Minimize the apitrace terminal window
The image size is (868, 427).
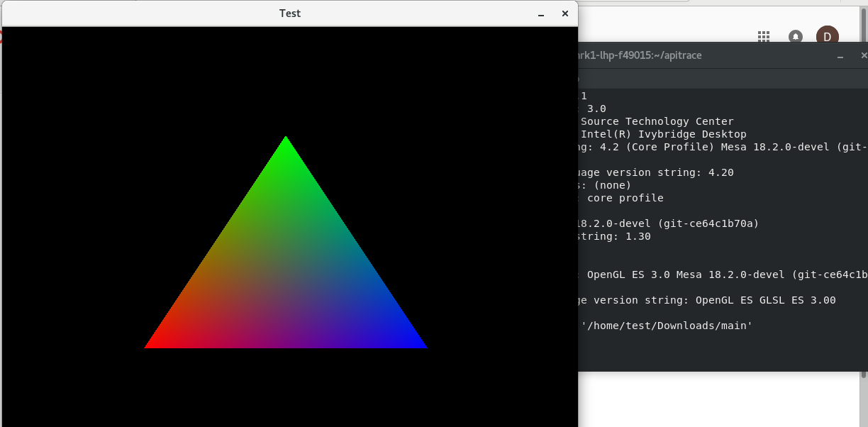(x=840, y=55)
